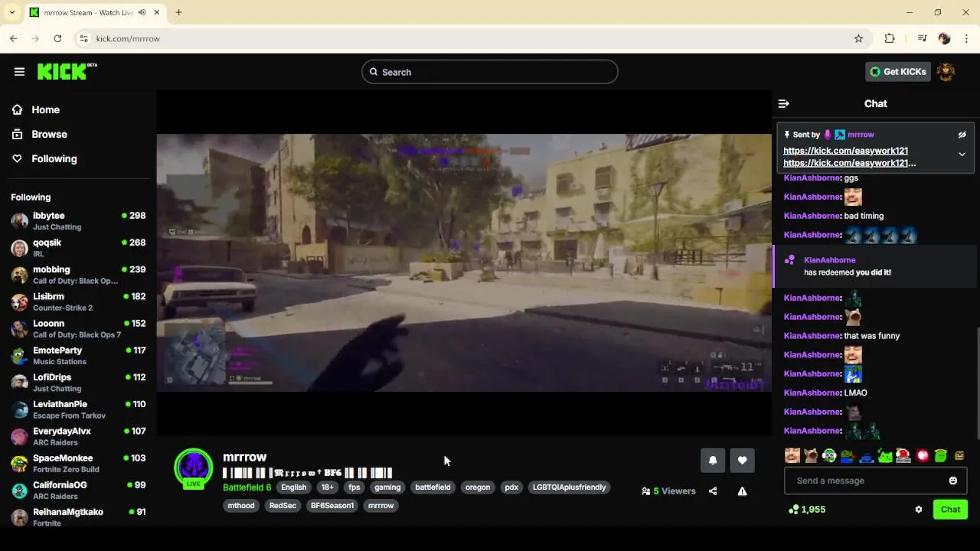Open mobbing channel in sidebar

78,275
